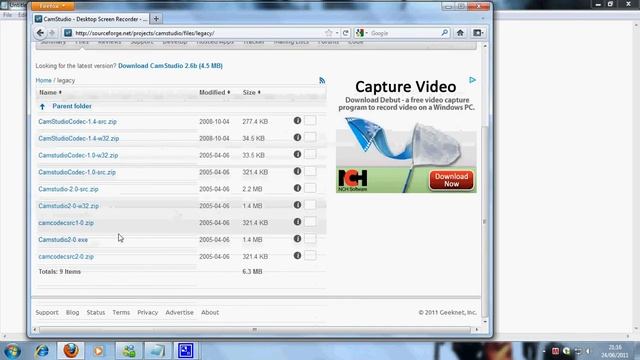Download the Camstudio2-0.exe file link
The width and height of the screenshot is (640, 360).
63,240
